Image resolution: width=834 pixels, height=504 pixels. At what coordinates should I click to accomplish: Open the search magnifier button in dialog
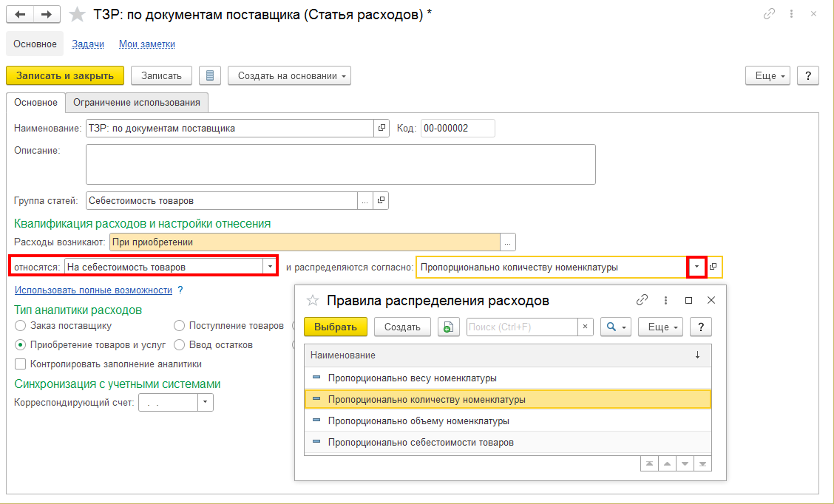[615, 327]
